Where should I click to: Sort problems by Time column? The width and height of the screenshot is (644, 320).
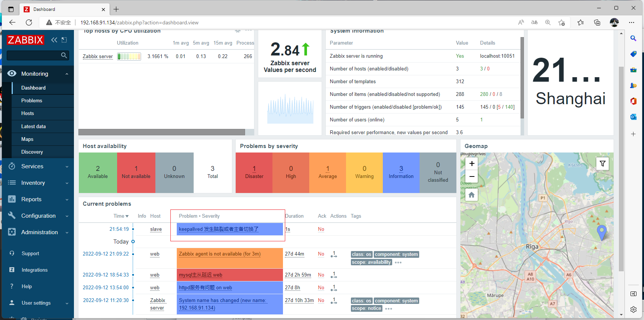tap(121, 216)
